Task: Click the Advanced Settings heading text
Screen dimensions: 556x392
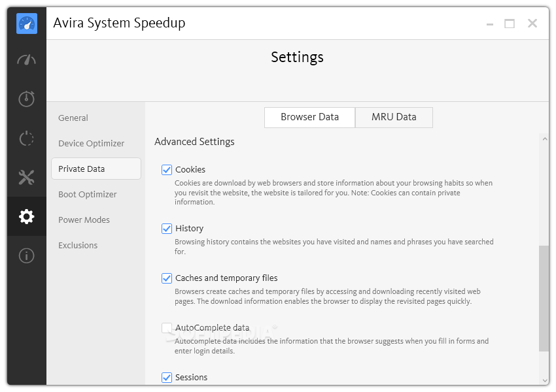Action: pos(194,142)
